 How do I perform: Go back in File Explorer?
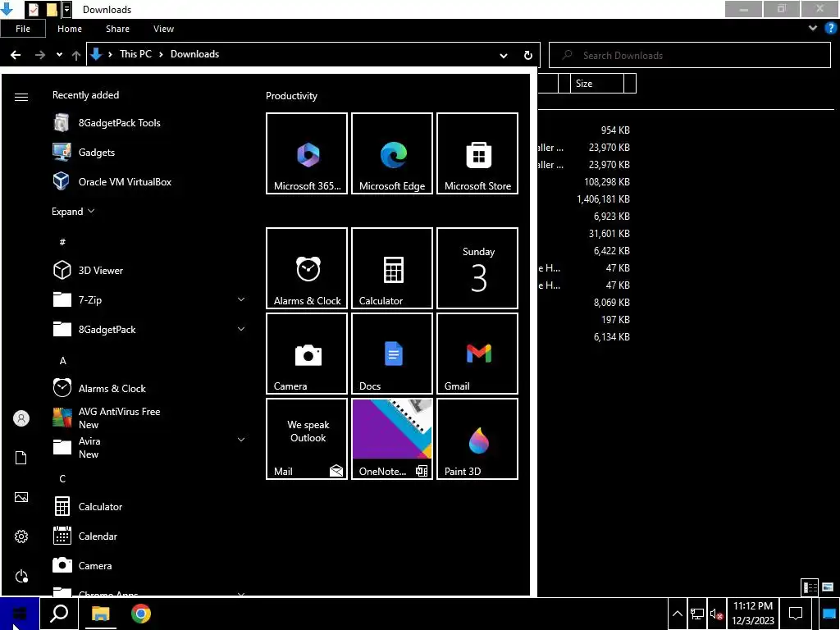click(16, 55)
